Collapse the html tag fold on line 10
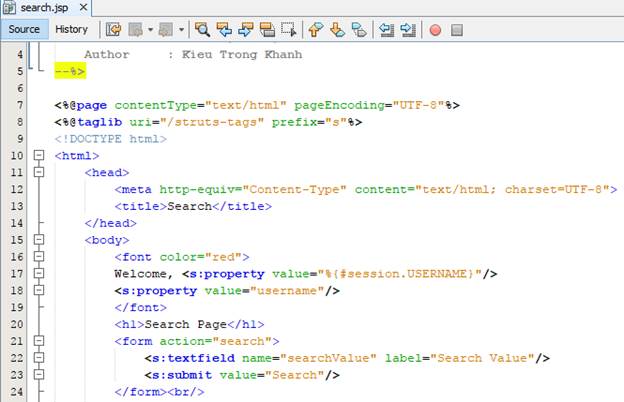The height and width of the screenshot is (402, 624). [x=39, y=155]
